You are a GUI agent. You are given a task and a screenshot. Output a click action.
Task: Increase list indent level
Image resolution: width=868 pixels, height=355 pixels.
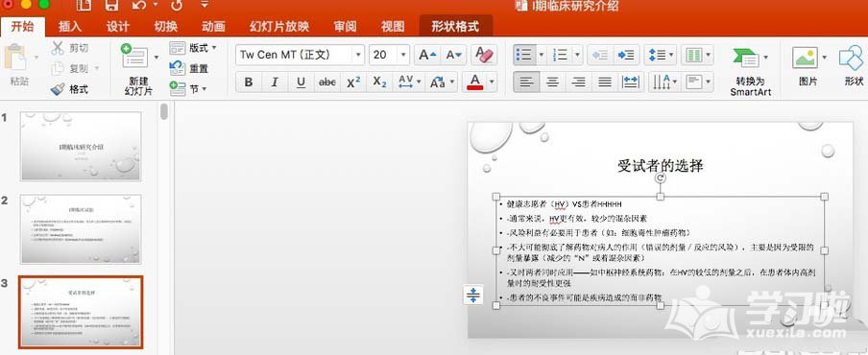[626, 55]
